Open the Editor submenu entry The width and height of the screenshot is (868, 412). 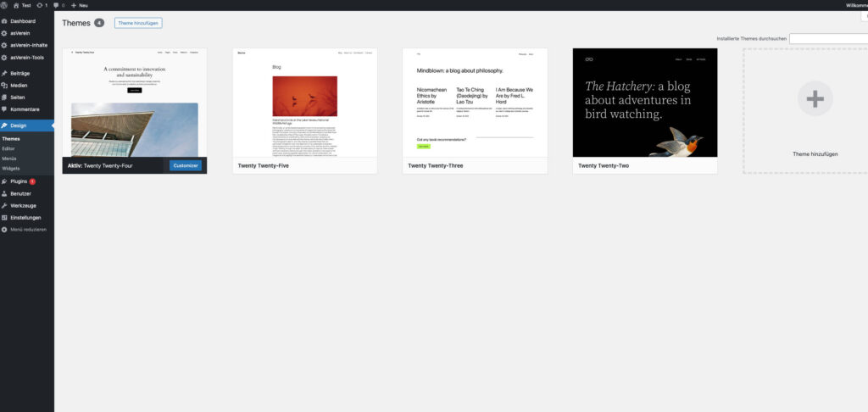pos(8,148)
